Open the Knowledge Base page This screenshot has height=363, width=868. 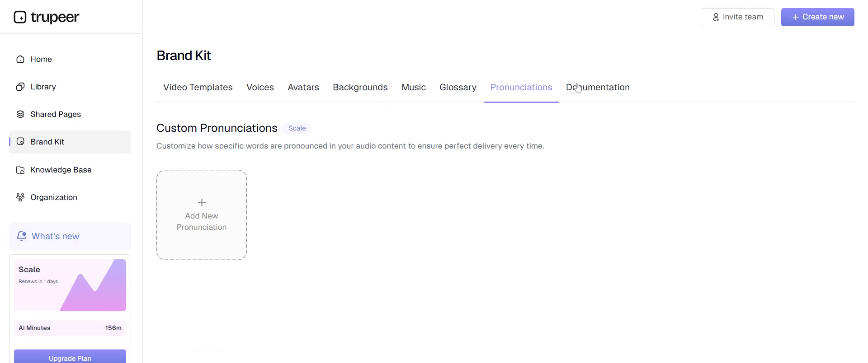coord(70,170)
